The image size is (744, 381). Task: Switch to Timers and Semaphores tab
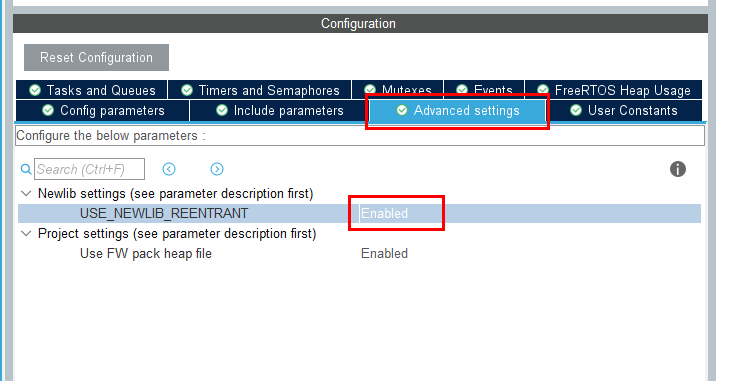pyautogui.click(x=260, y=90)
